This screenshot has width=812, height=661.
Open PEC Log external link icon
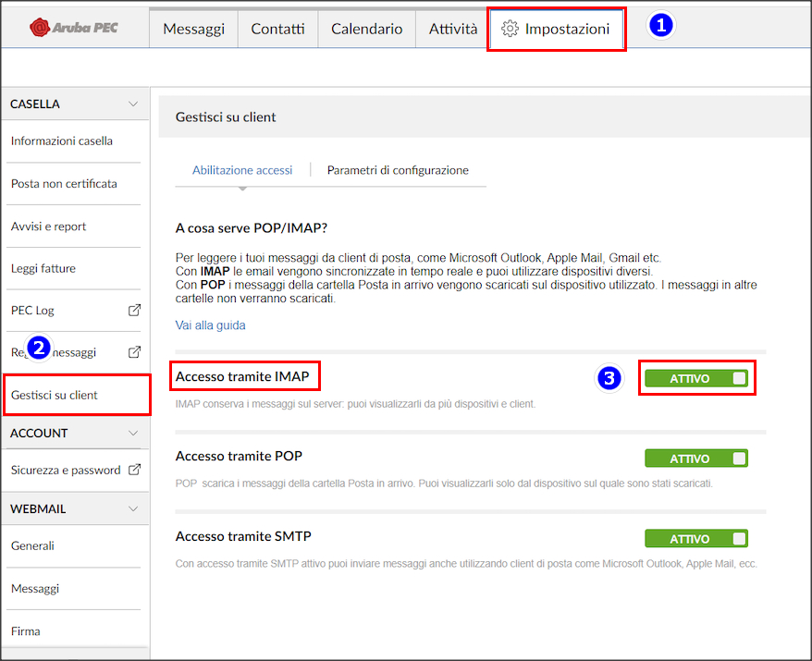click(133, 311)
